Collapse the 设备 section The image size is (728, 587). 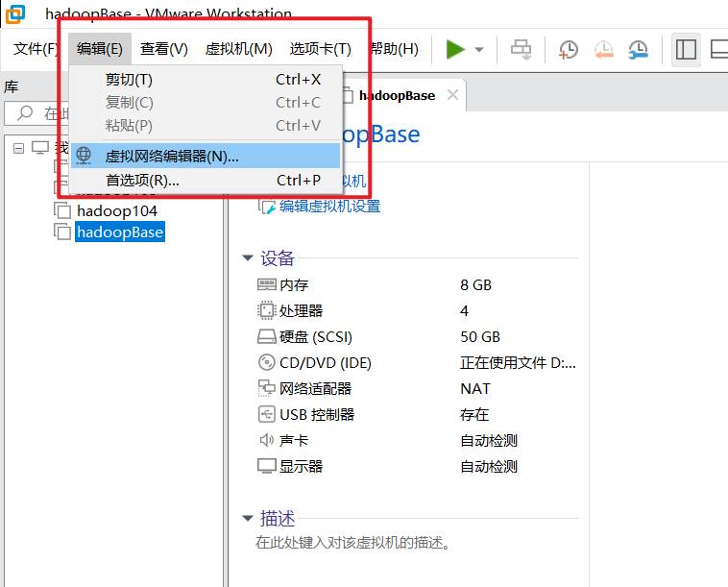click(248, 257)
